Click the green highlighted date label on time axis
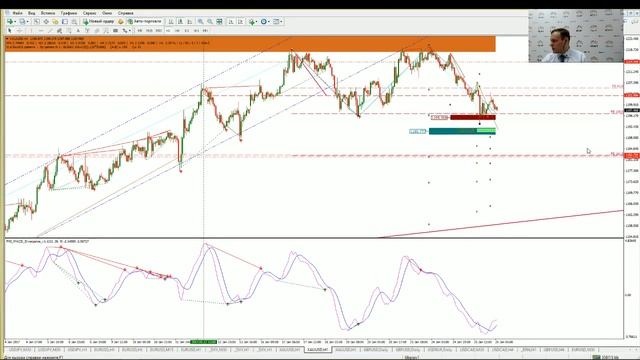Screen dimensions: 640x360 click(204, 342)
